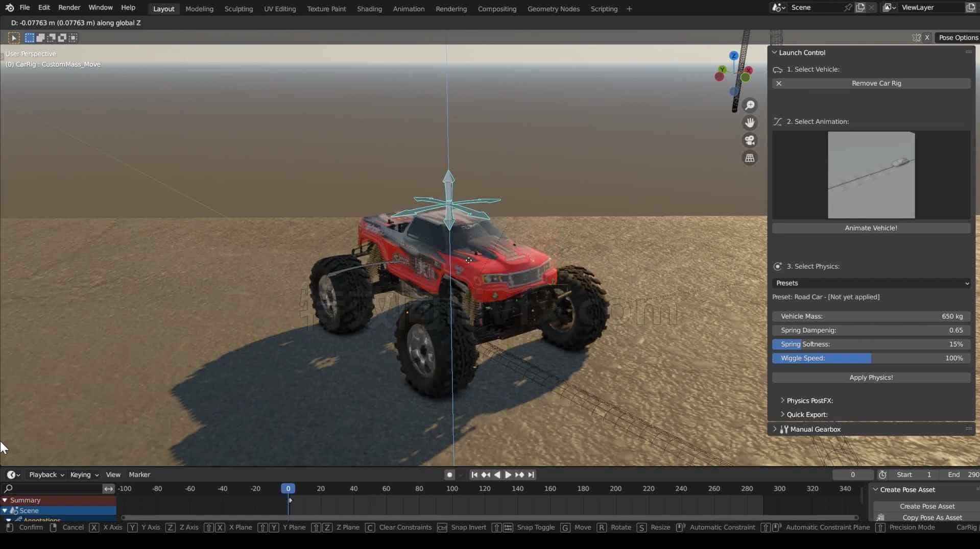
Task: Play animation in reverse
Action: (497, 475)
